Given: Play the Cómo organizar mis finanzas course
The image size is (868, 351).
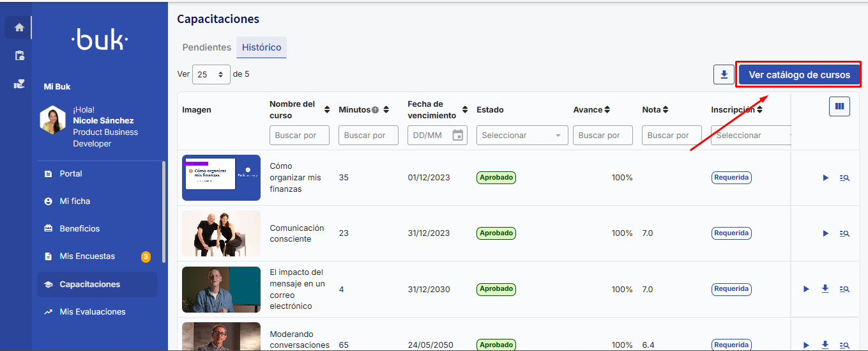Looking at the screenshot, I should pyautogui.click(x=825, y=178).
